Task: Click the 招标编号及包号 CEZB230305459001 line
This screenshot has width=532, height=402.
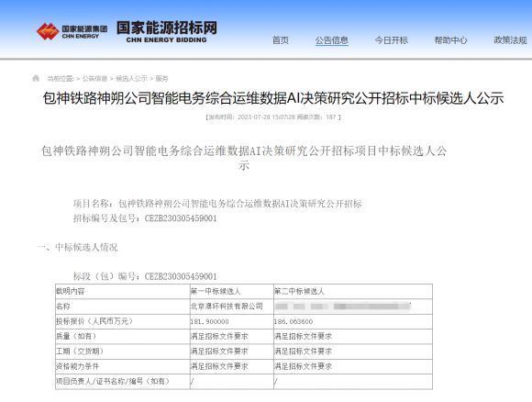Action: [x=145, y=218]
